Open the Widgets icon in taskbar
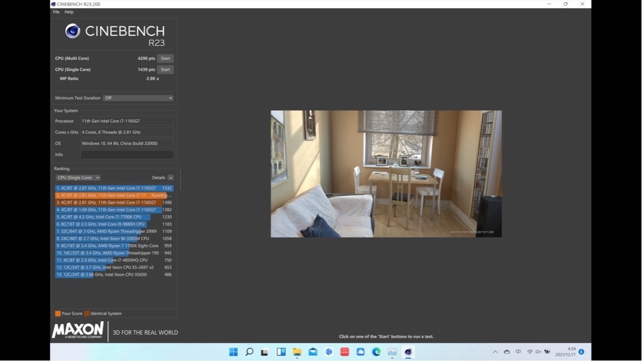 [x=281, y=352]
